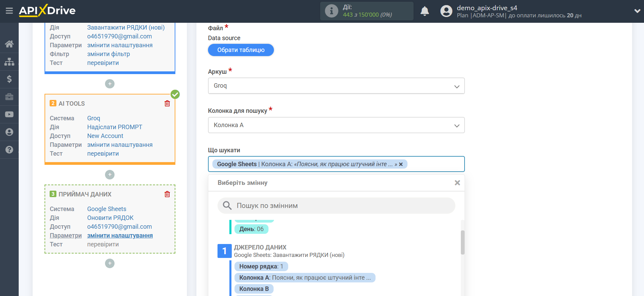Viewport: 644px width, 296px height.
Task: Click змінити налаштування link in the ПРИЙМАЧ ДАНИХ block
Action: click(x=120, y=236)
